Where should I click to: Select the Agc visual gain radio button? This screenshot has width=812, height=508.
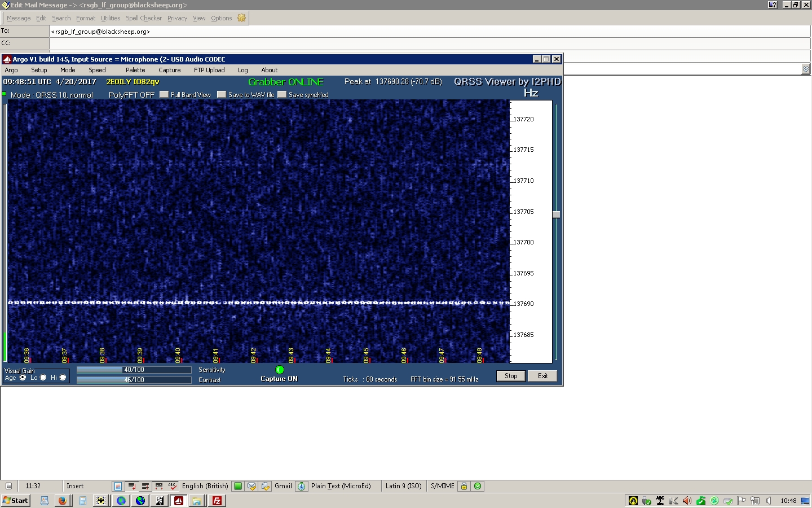pos(23,378)
